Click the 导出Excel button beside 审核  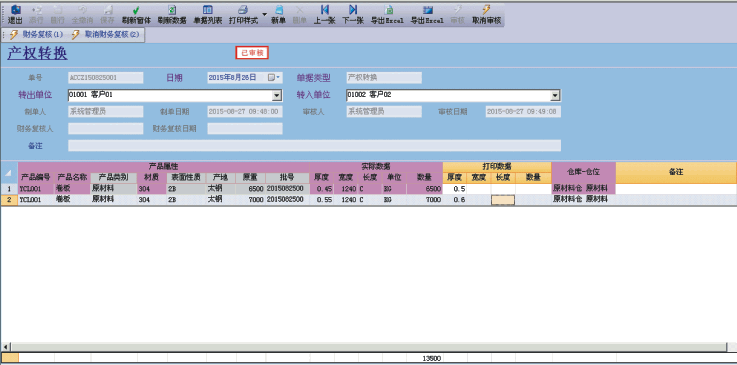pos(427,15)
